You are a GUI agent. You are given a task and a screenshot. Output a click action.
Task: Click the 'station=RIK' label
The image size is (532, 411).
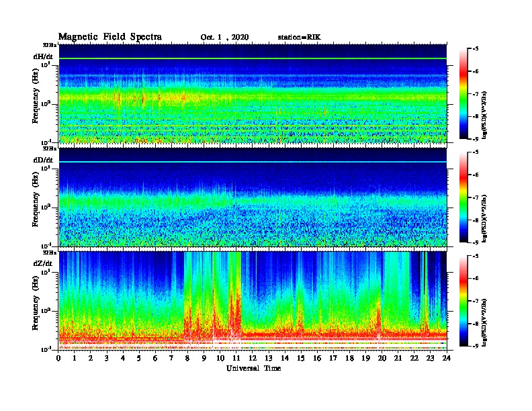tap(299, 38)
